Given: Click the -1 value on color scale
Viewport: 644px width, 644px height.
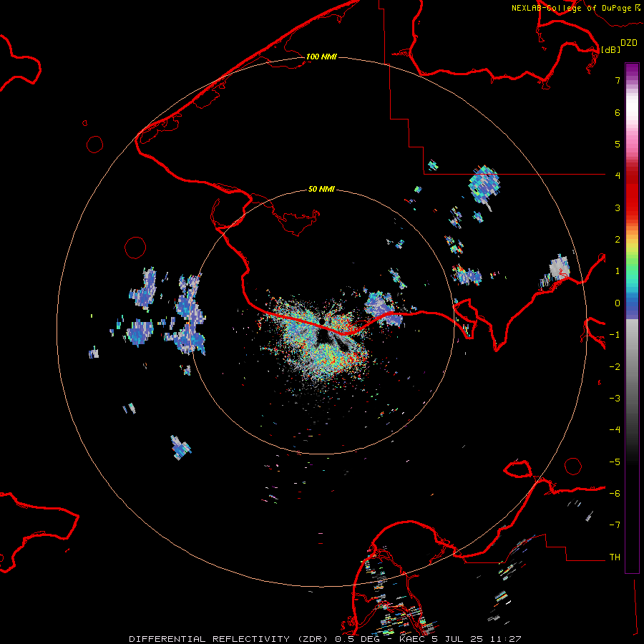Looking at the screenshot, I should tap(615, 335).
